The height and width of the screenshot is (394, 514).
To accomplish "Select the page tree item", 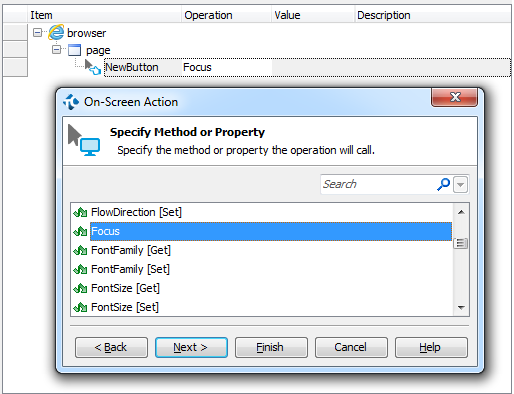I will tap(98, 50).
